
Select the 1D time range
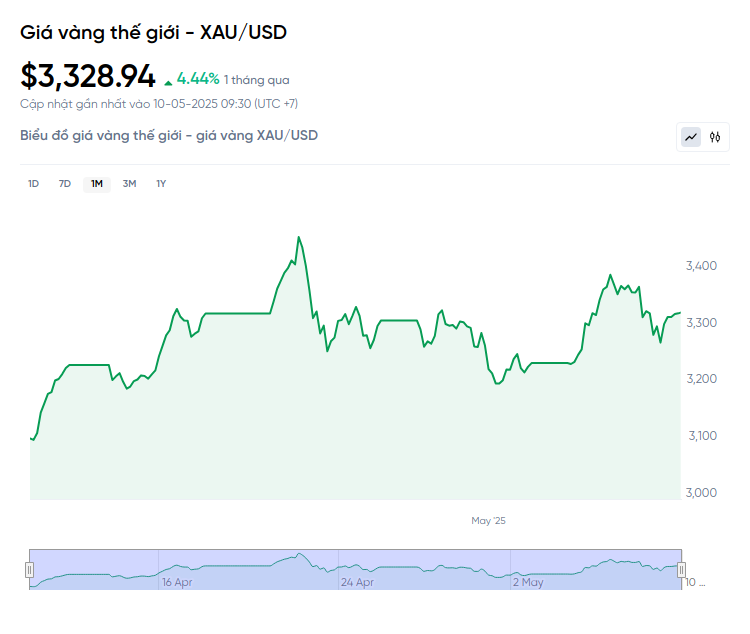pos(33,183)
